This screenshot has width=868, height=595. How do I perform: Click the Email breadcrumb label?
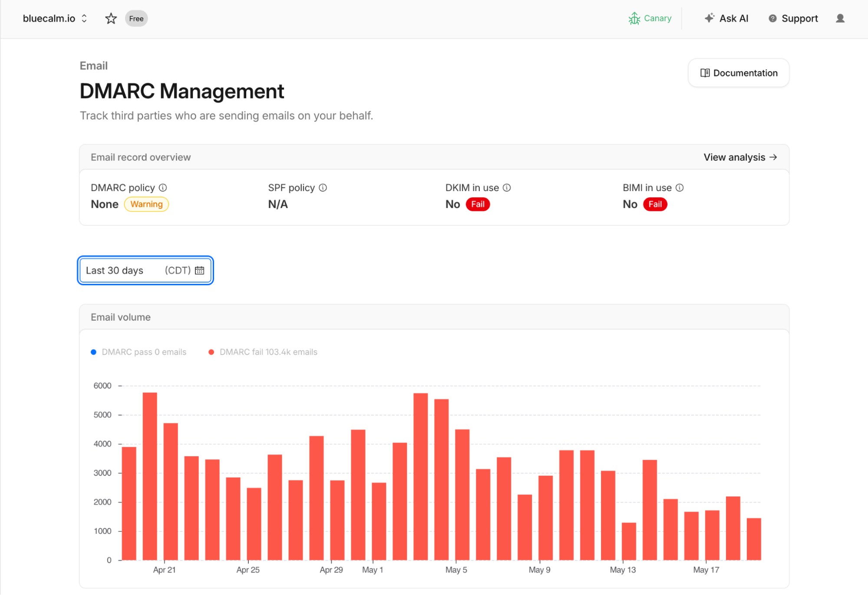(x=93, y=66)
